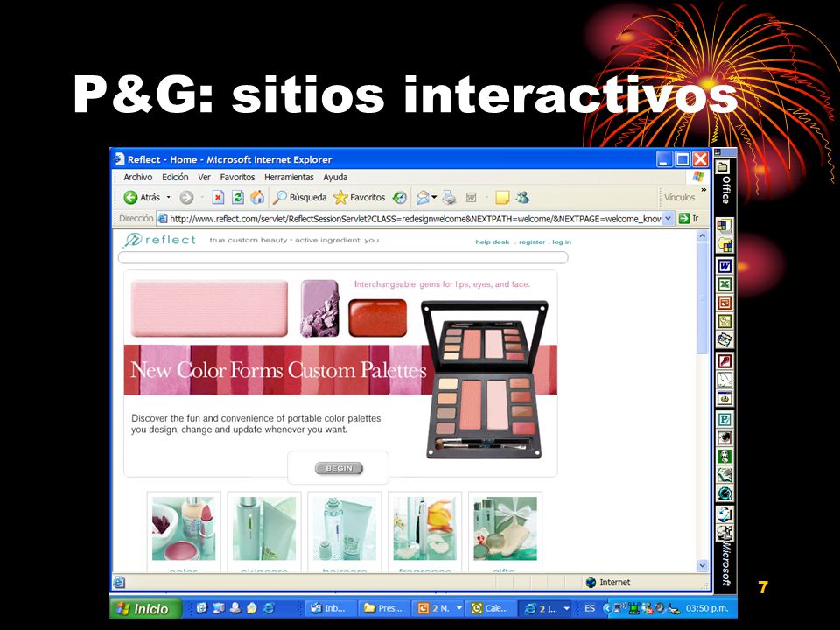Expand hidden tray icons arrow
This screenshot has height=630, width=840.
pyautogui.click(x=606, y=609)
